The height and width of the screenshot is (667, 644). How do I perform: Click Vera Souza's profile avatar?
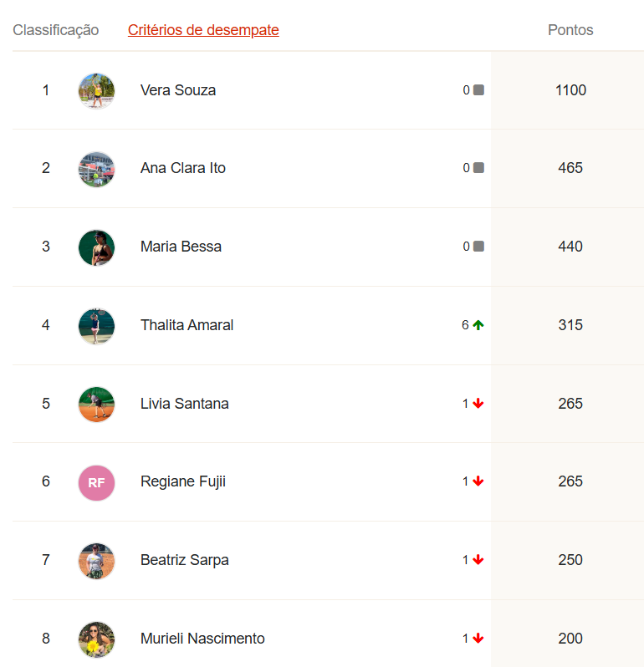96,90
